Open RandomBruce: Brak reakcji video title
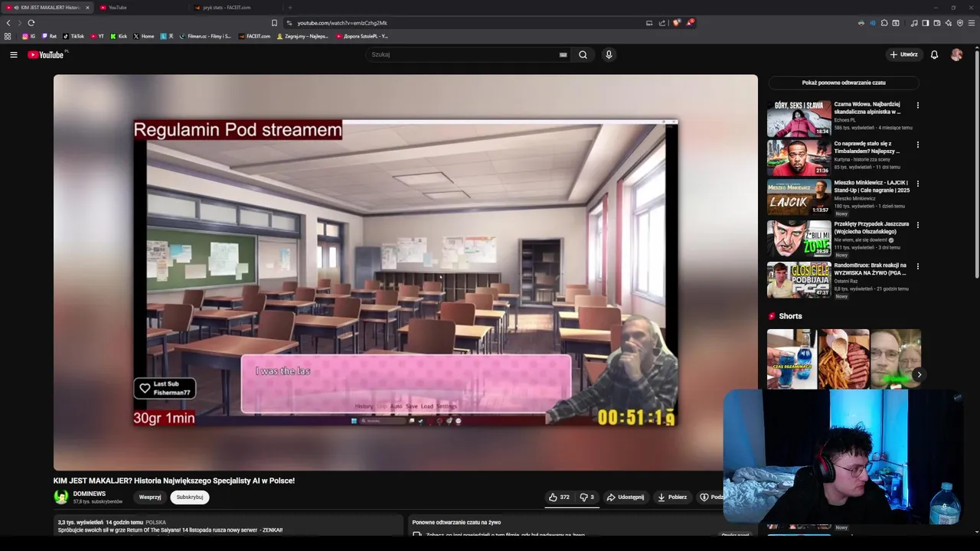 (x=870, y=269)
